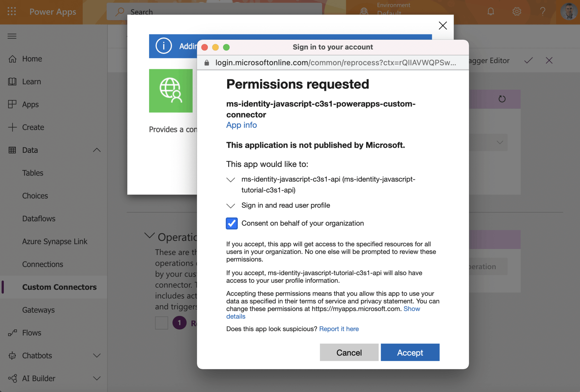Screen dimensions: 580x392
Task: Open the App info link
Action: [241, 125]
